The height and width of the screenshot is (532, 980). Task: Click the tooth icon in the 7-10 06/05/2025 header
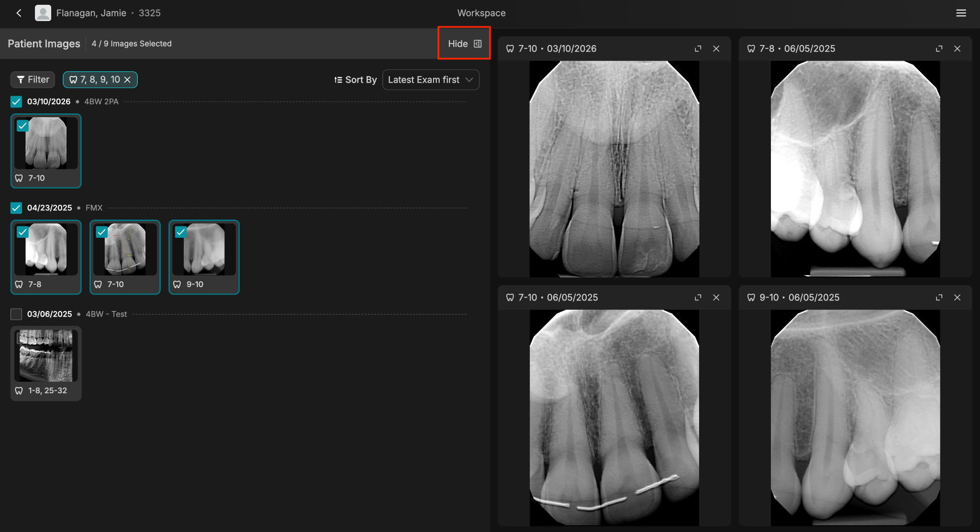pos(510,297)
